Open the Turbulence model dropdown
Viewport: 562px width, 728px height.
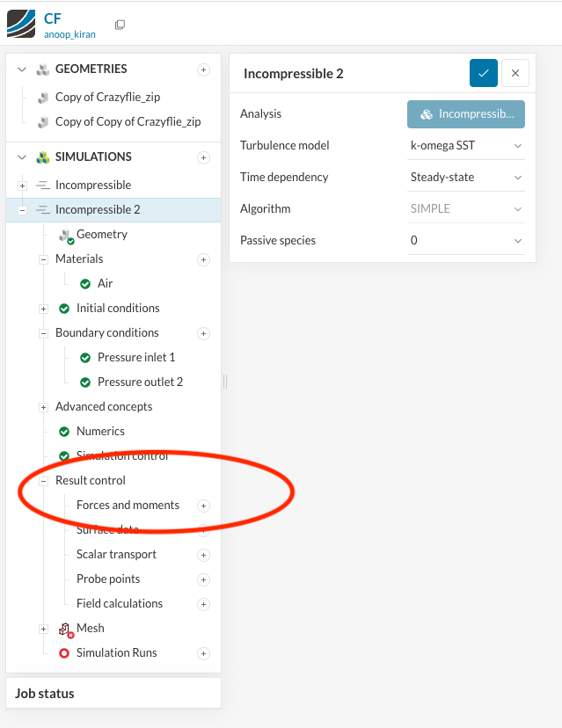coord(466,146)
